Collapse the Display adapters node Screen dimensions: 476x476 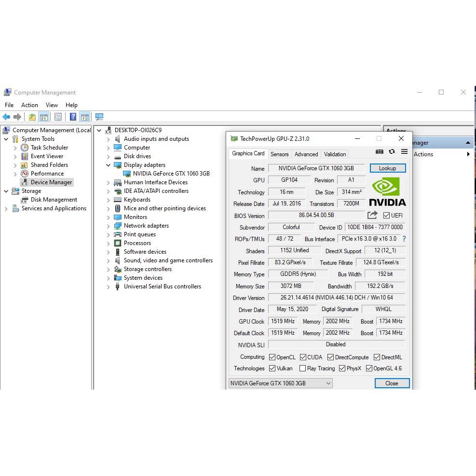click(109, 165)
